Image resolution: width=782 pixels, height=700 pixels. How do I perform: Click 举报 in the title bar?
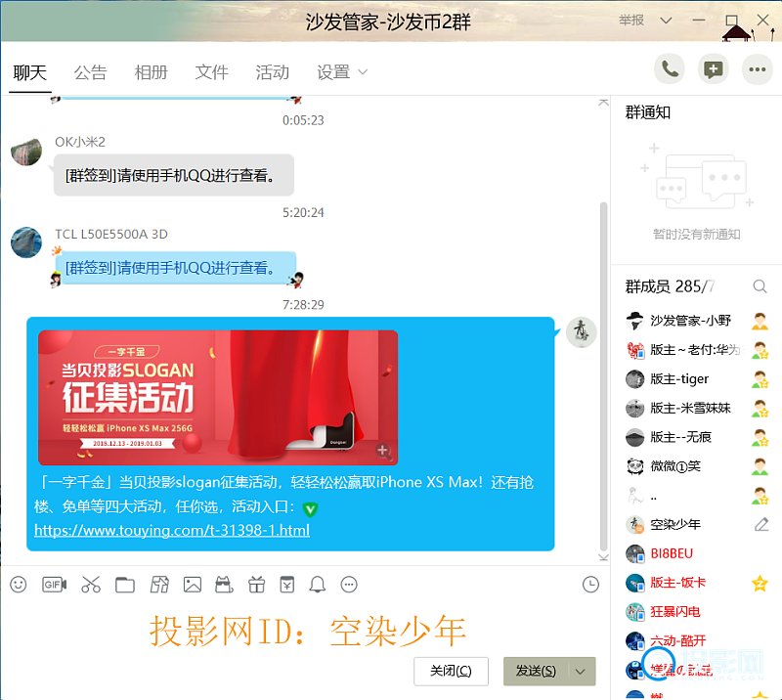[631, 21]
